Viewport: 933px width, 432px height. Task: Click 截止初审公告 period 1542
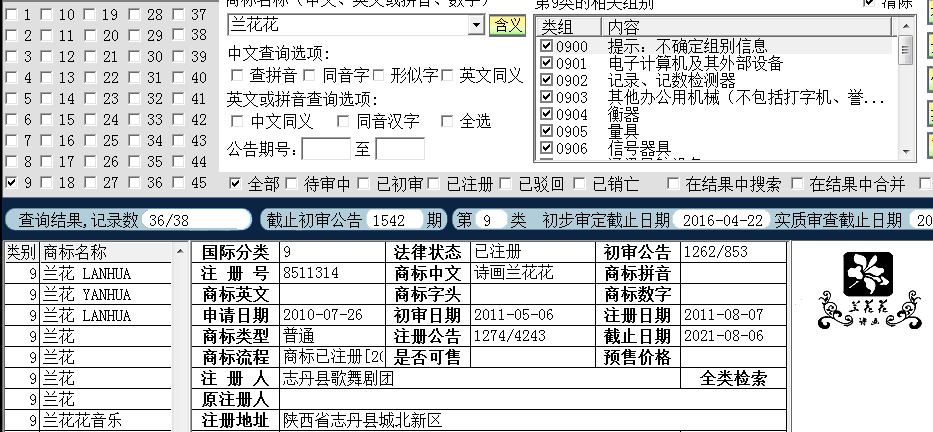point(394,220)
